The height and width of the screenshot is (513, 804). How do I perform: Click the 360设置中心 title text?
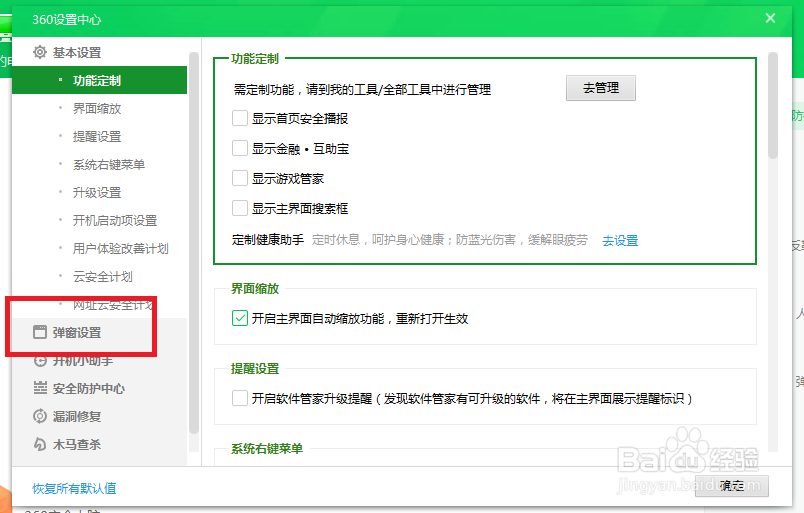click(x=67, y=20)
